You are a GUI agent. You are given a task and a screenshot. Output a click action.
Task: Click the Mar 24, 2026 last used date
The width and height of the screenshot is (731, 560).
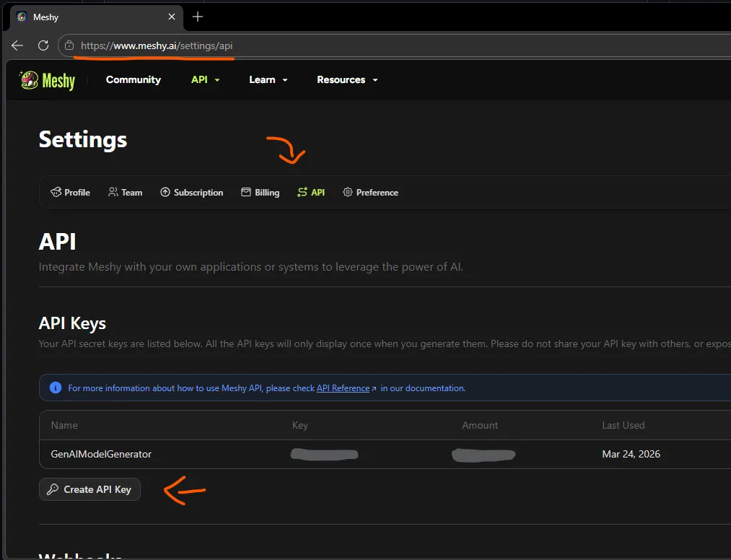point(631,454)
